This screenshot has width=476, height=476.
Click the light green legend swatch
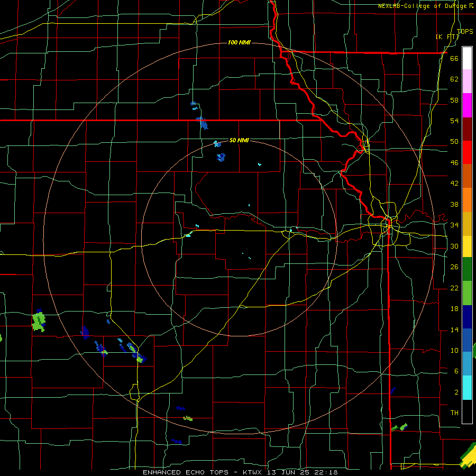click(467, 293)
